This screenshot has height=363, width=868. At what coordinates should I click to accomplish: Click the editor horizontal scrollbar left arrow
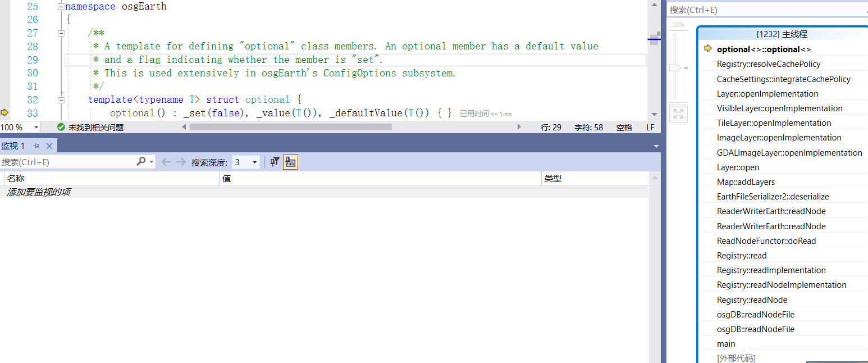coord(185,128)
